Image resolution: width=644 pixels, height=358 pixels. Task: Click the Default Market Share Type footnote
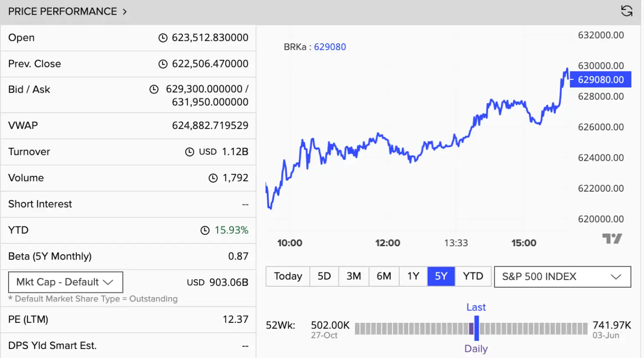93,299
